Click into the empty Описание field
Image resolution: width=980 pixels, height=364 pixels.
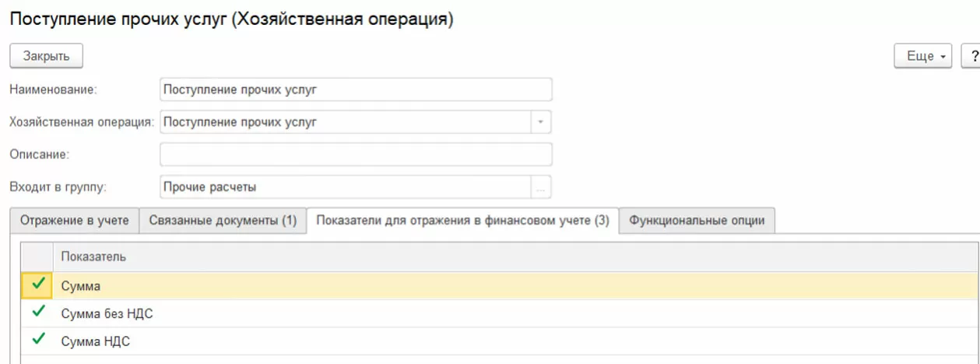(355, 154)
